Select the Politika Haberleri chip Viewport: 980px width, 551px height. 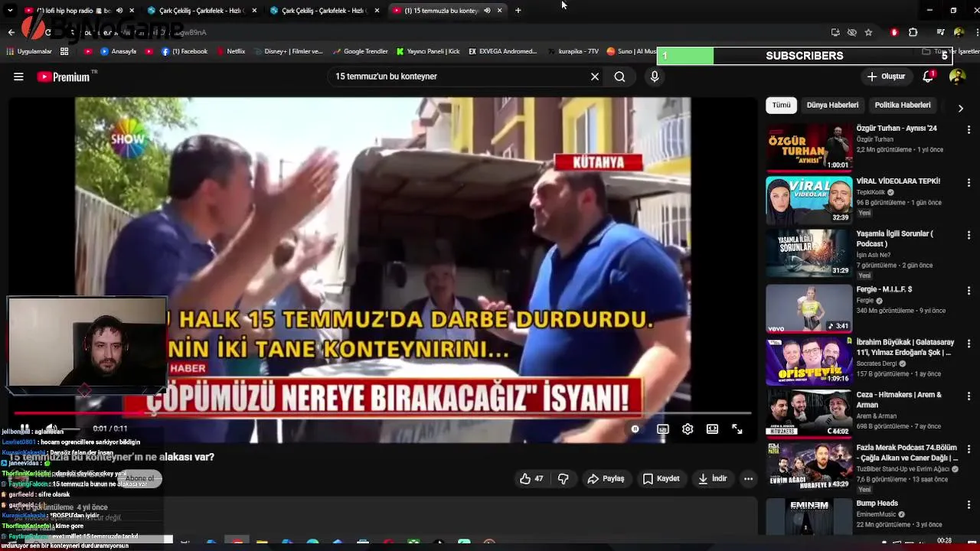[x=903, y=105]
